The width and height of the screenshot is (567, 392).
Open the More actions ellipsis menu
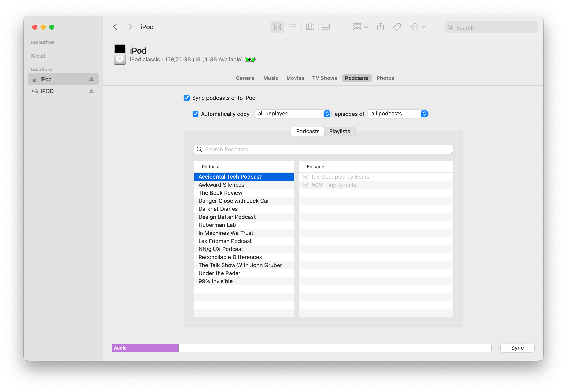click(418, 27)
